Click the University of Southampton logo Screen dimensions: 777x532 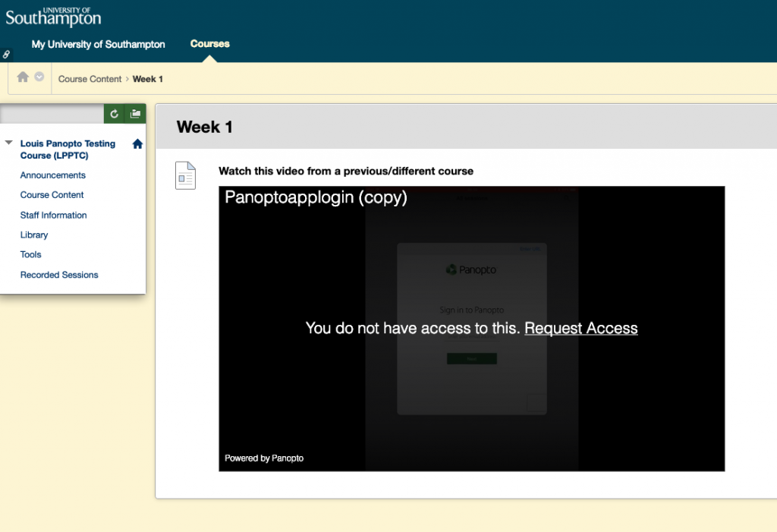coord(53,17)
